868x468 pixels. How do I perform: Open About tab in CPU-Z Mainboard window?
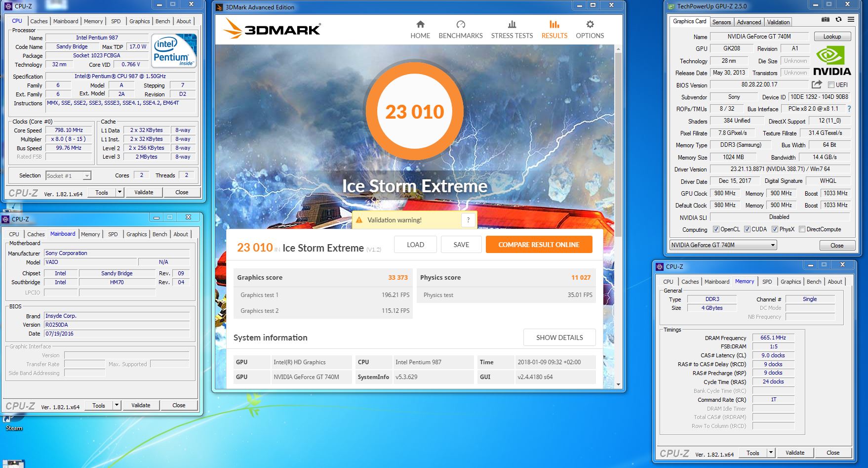(181, 234)
